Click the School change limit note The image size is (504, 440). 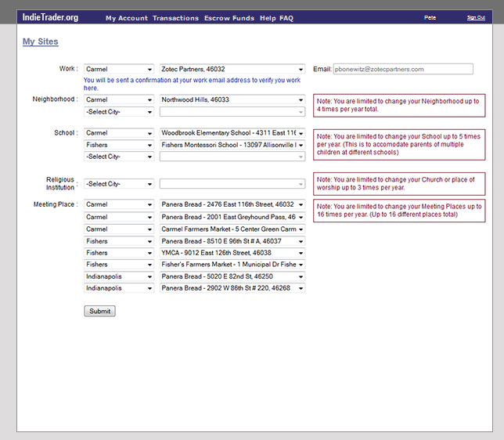399,145
